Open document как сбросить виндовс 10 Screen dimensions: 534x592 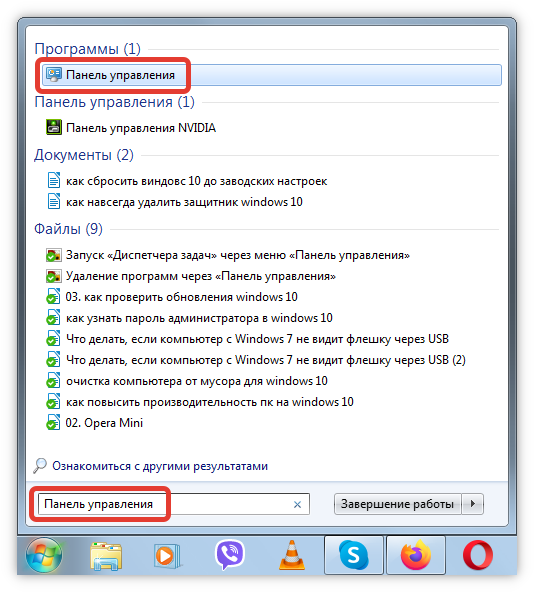tap(196, 181)
